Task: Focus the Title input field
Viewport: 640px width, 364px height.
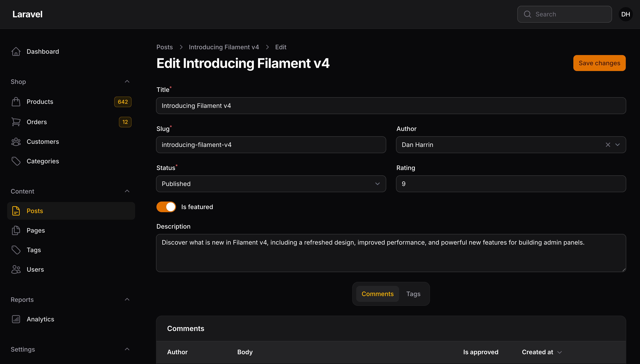Action: click(x=391, y=106)
